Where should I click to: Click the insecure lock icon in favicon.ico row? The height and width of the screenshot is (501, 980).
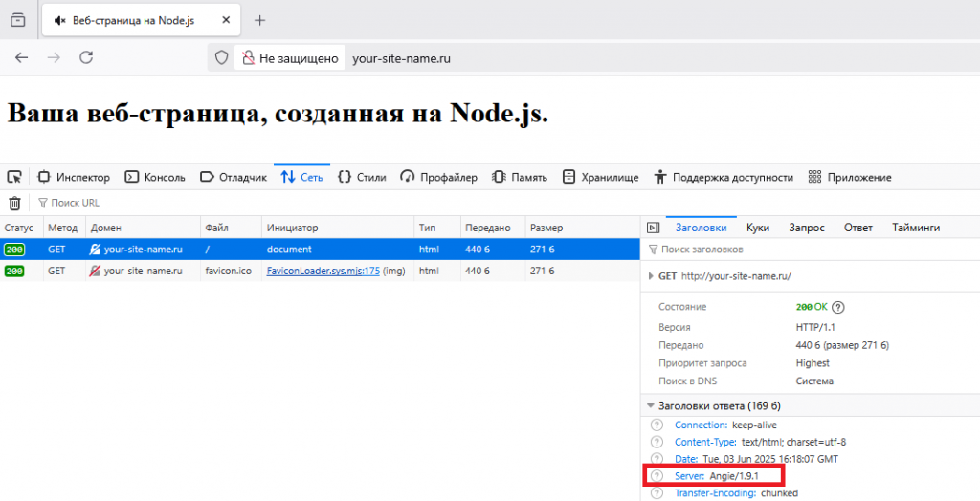tap(95, 272)
